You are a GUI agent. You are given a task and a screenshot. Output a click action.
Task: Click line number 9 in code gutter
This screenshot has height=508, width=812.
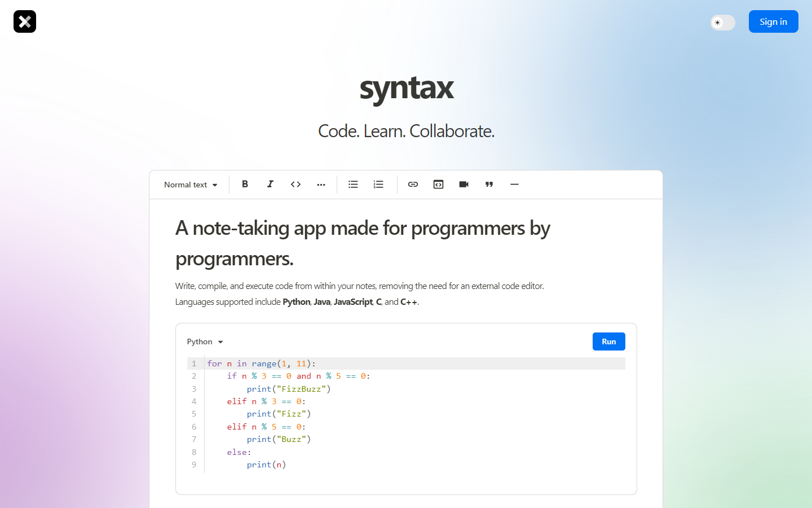[x=194, y=465]
